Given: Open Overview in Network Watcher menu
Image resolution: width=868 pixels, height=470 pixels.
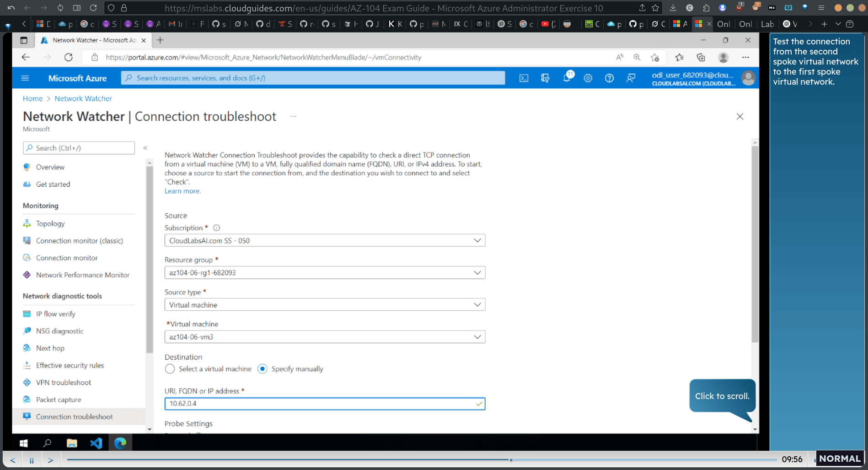Looking at the screenshot, I should [50, 167].
